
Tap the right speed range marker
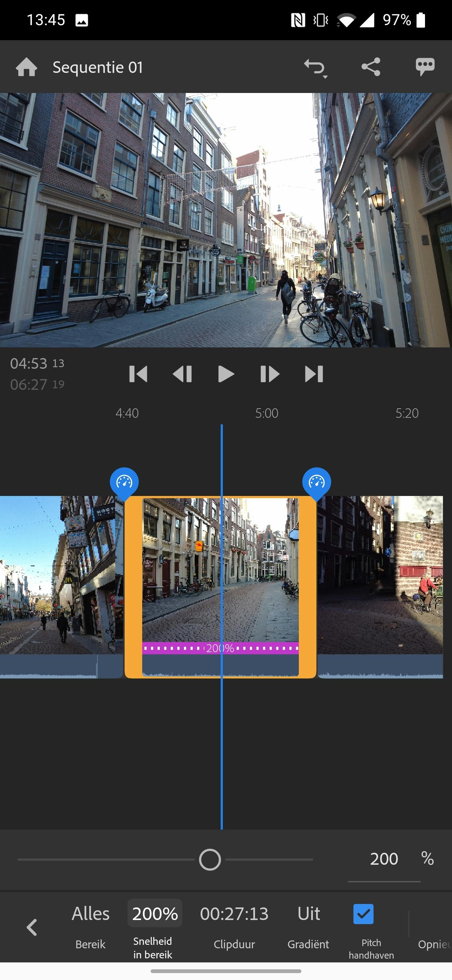pos(317,482)
